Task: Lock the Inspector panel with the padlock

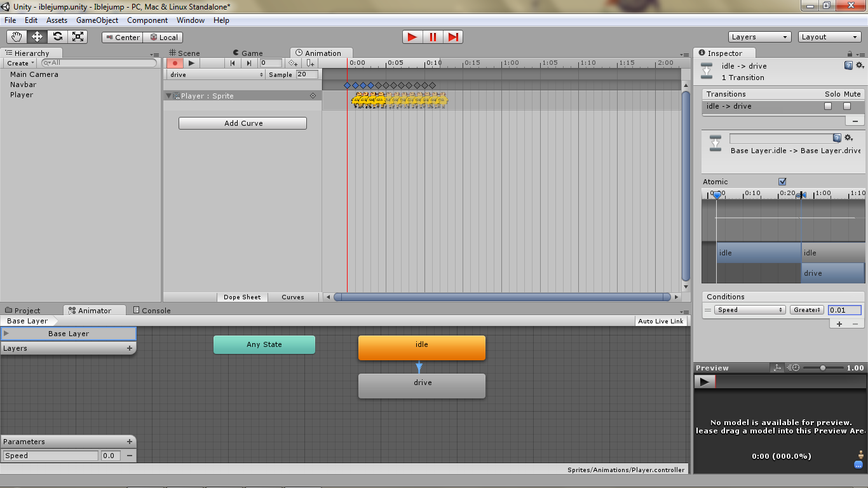Action: 851,54
